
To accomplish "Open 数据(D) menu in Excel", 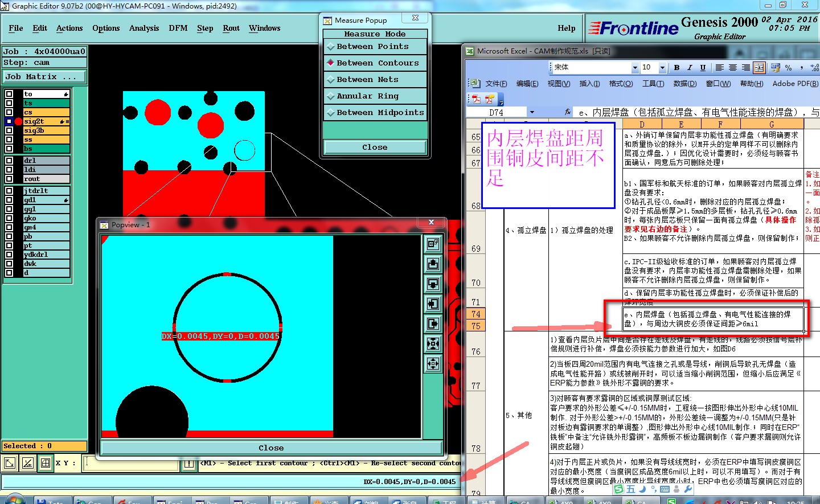I will 684,84.
